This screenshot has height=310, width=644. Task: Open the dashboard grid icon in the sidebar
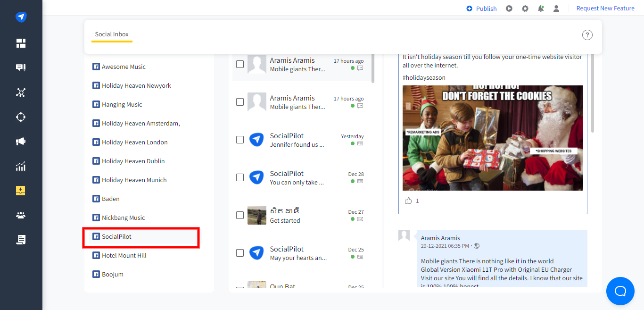coord(21,43)
